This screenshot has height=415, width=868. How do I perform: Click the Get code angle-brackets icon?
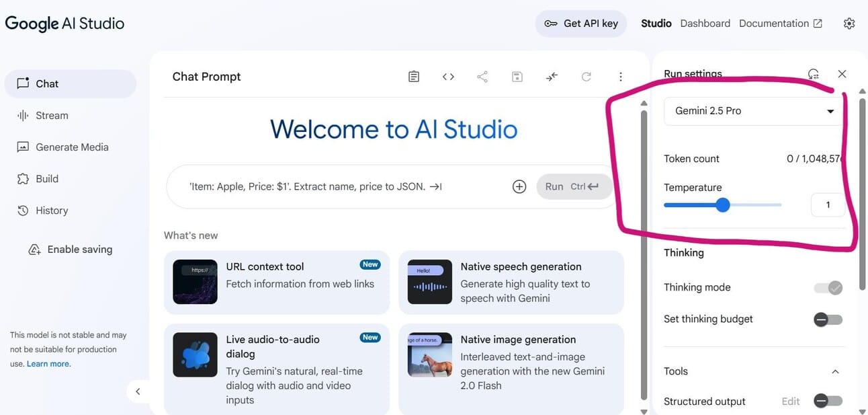coord(448,77)
